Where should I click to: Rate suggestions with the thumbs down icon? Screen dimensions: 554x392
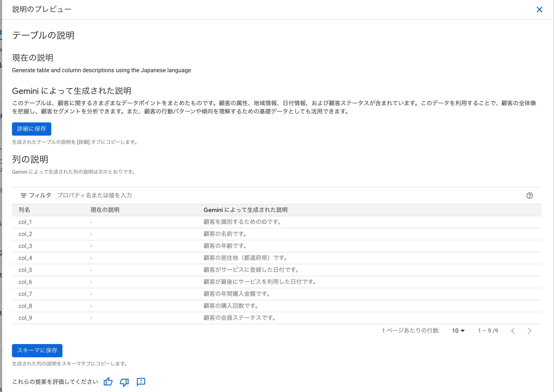click(124, 382)
